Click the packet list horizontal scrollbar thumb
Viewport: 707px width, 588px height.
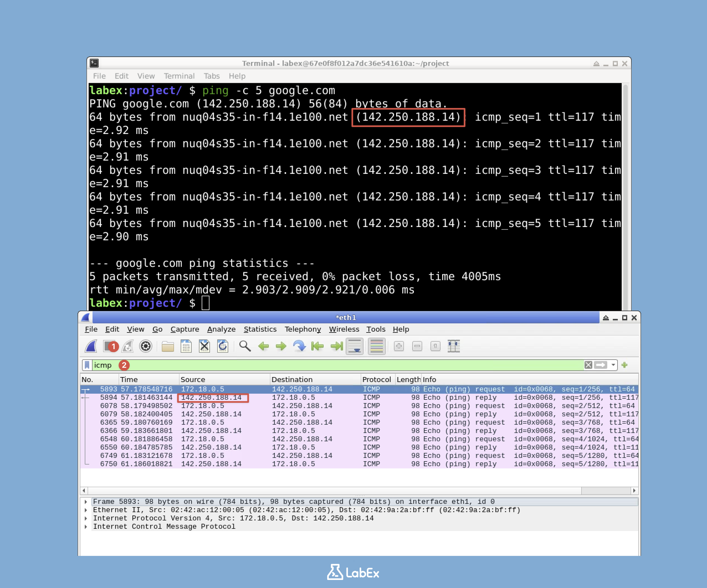click(334, 491)
